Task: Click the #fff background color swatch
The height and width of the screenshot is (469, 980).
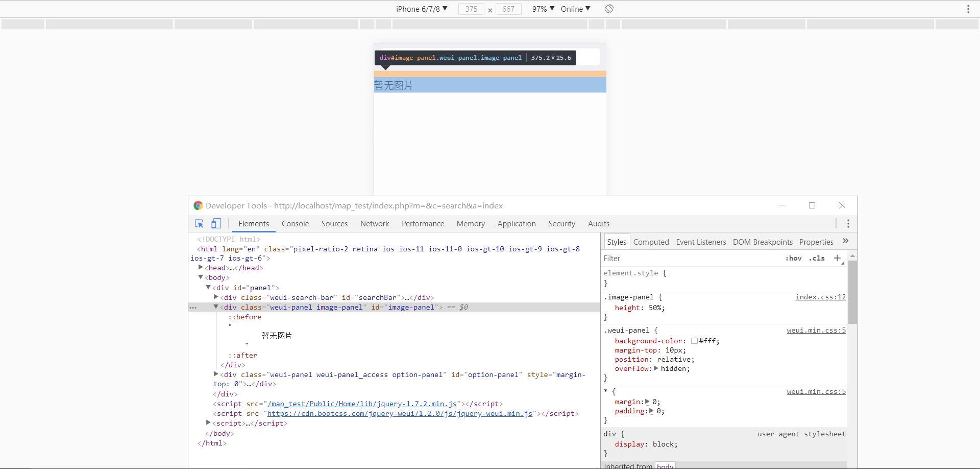Action: pos(694,341)
